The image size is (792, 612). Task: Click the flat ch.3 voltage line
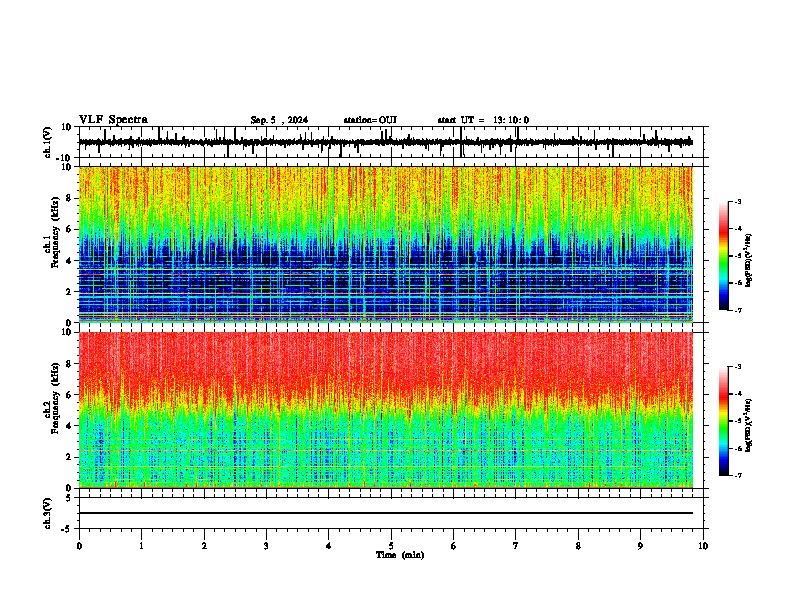click(386, 513)
